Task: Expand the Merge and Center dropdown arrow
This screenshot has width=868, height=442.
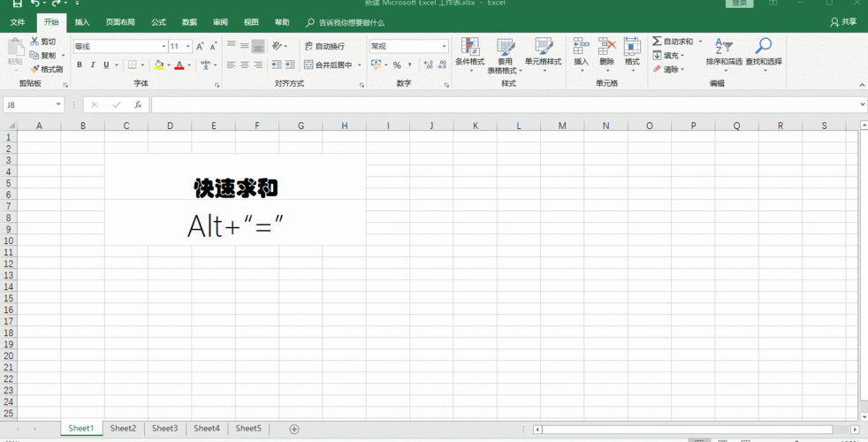Action: click(359, 65)
